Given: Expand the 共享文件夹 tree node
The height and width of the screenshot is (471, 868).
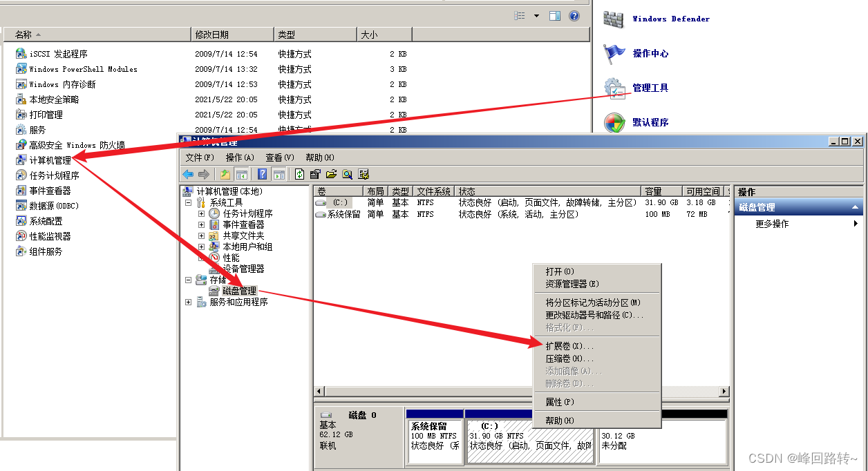Looking at the screenshot, I should tap(201, 236).
